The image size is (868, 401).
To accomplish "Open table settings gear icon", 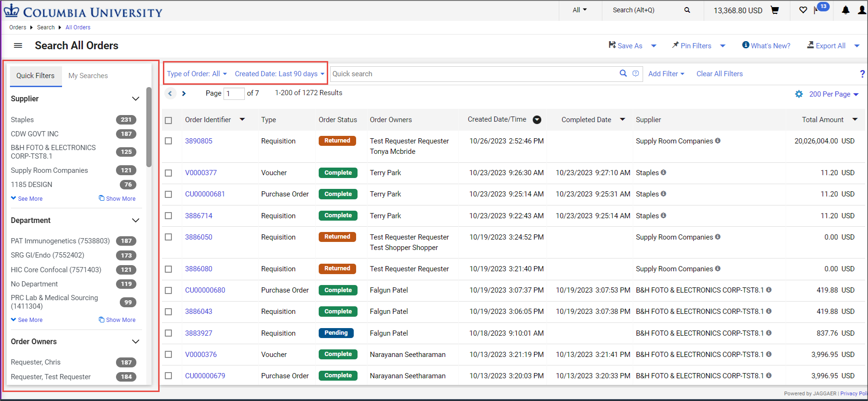I will pos(799,94).
